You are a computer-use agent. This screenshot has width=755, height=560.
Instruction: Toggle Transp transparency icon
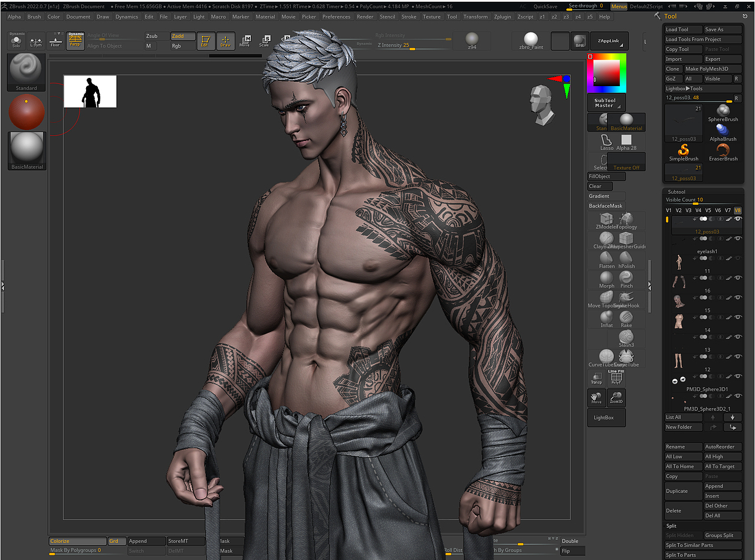(x=597, y=378)
